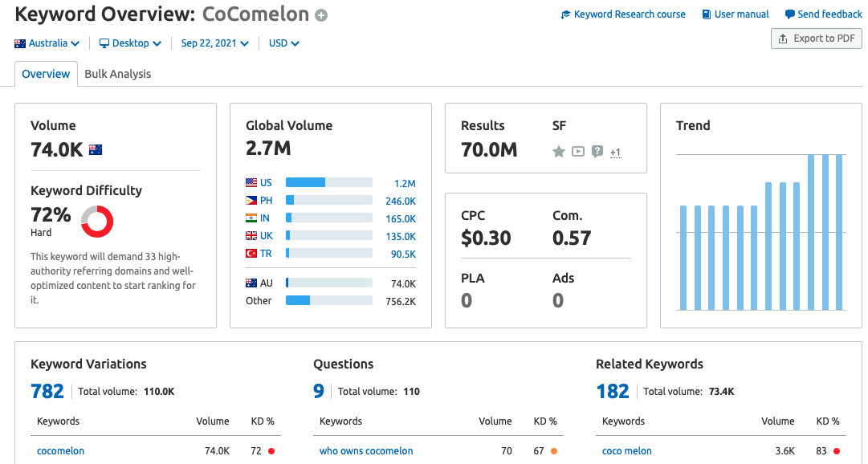
Task: Expand the Sep 22, 2021 date picker
Action: 214,43
